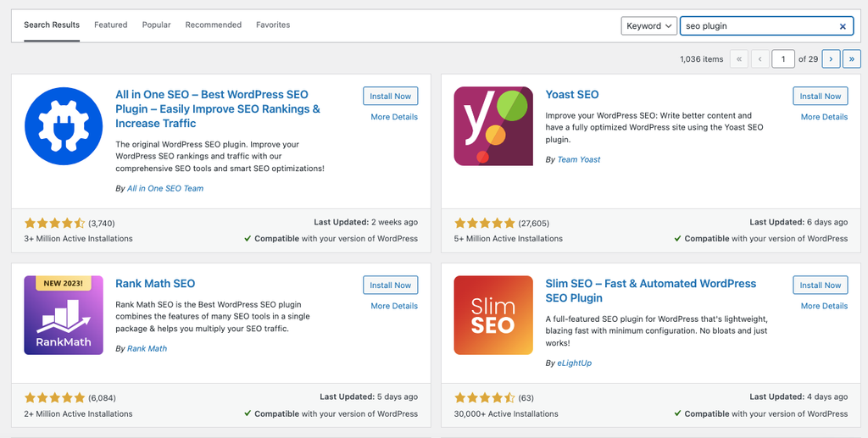The width and height of the screenshot is (868, 438).
Task: Click the All in One SEO plugin icon
Action: click(x=64, y=126)
